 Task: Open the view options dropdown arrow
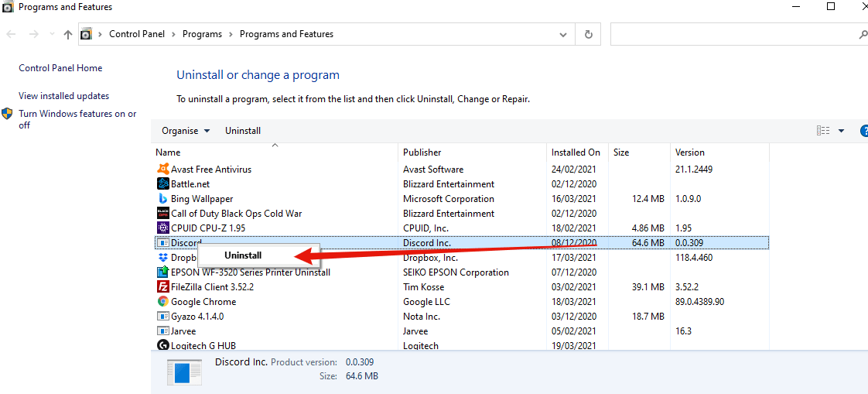coord(841,131)
